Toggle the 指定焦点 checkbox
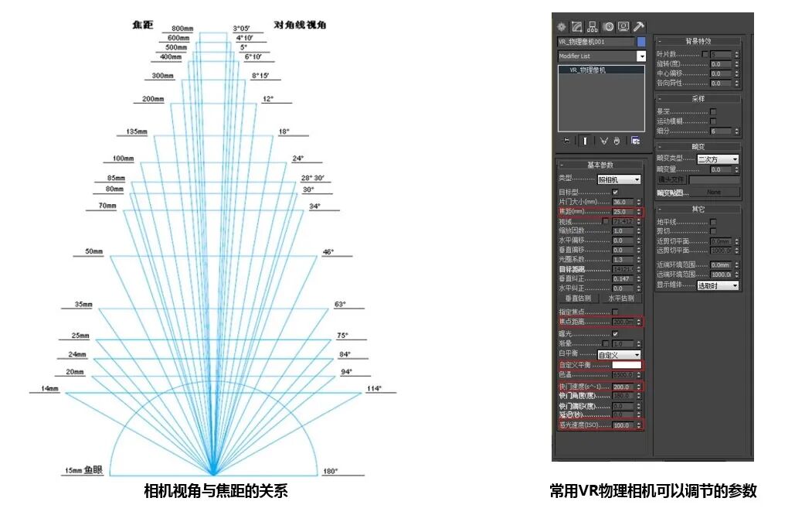This screenshot has height=515, width=812. (x=615, y=312)
